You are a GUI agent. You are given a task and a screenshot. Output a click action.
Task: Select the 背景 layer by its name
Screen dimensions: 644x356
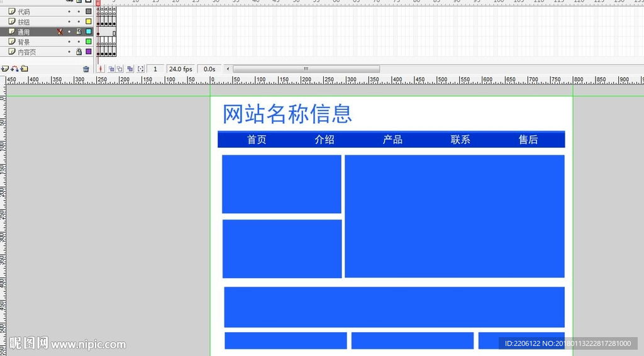click(x=23, y=42)
